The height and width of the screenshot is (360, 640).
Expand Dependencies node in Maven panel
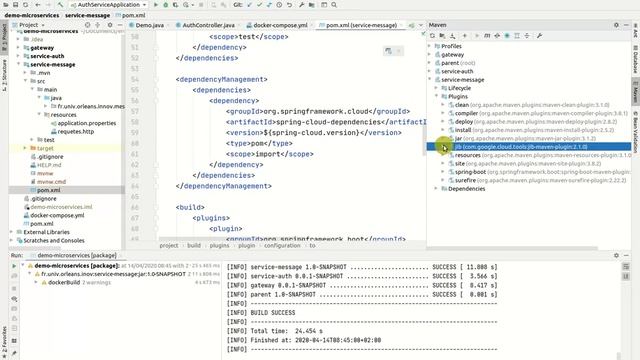tap(436, 189)
